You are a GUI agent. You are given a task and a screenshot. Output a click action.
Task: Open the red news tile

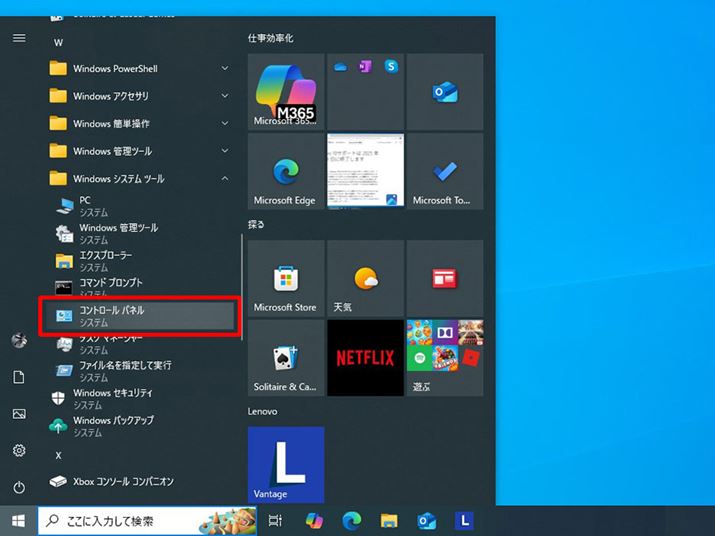click(x=445, y=278)
